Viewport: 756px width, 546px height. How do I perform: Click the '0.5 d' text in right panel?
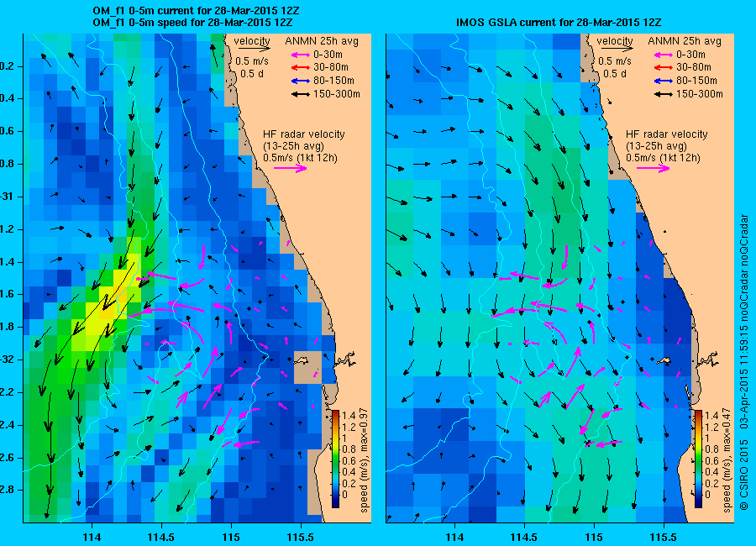point(615,74)
